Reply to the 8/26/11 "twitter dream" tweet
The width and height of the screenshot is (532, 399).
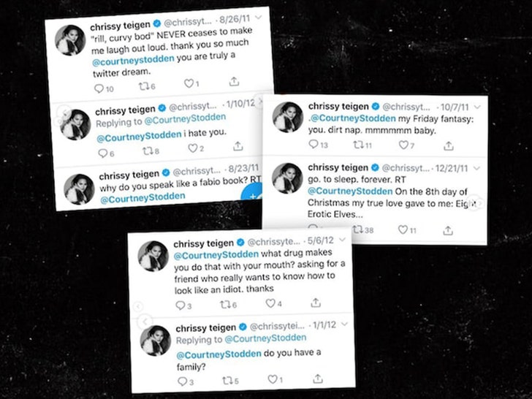click(99, 89)
